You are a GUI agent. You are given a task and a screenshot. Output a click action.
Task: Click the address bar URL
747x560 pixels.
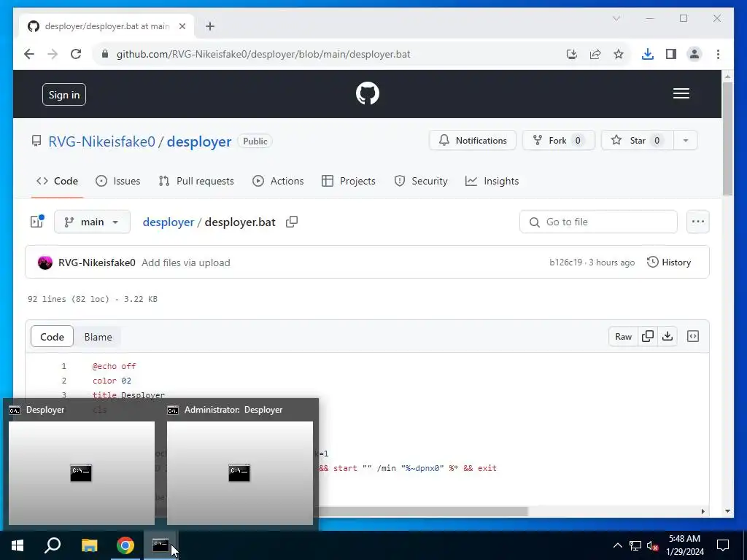point(263,54)
